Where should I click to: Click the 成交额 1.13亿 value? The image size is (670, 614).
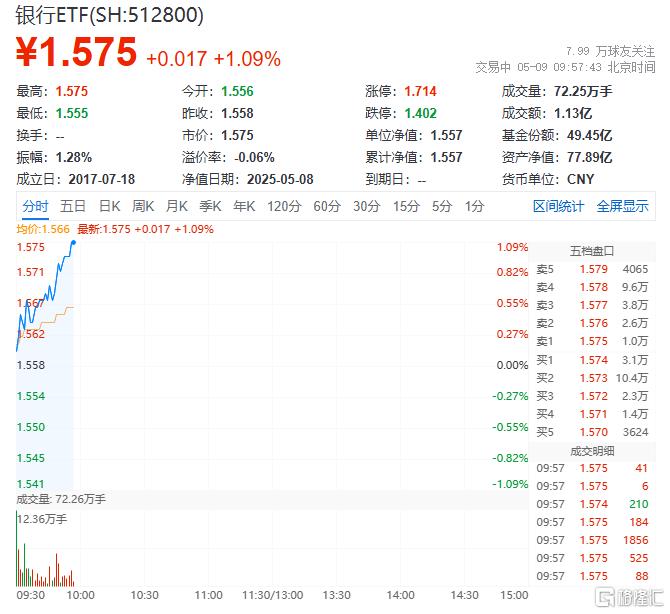pos(573,113)
